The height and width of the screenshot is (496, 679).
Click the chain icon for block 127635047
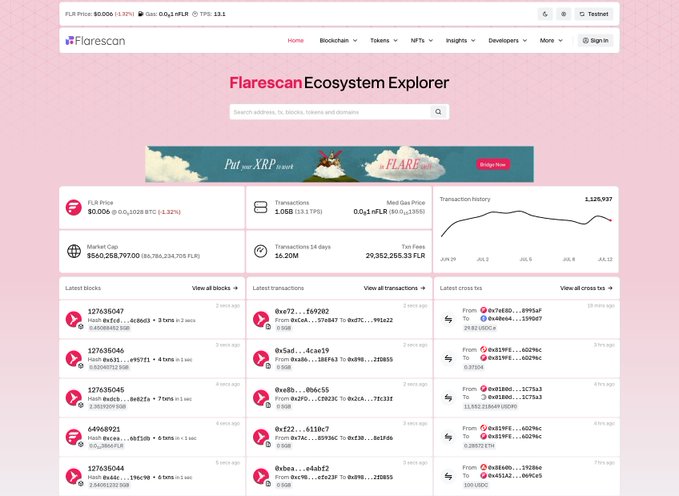pos(74,319)
